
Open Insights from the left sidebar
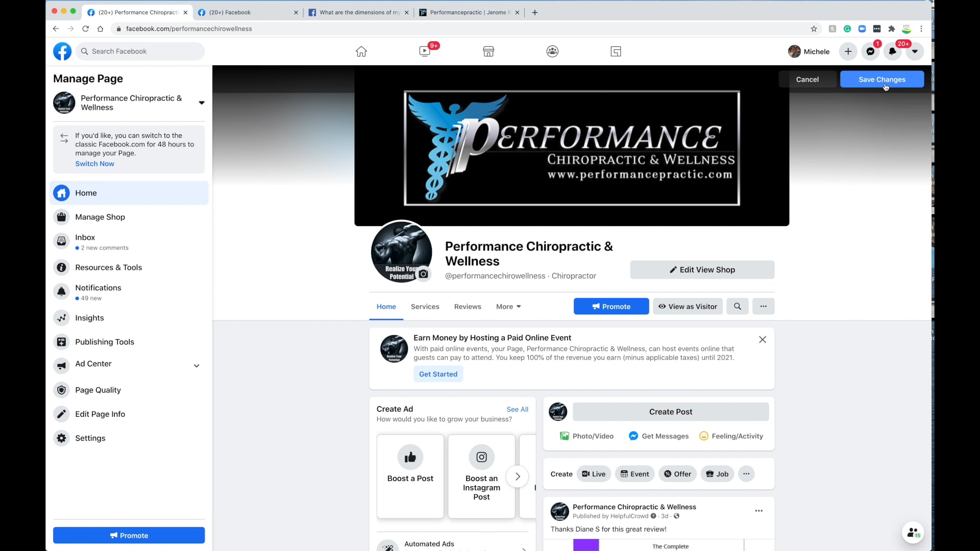(90, 318)
